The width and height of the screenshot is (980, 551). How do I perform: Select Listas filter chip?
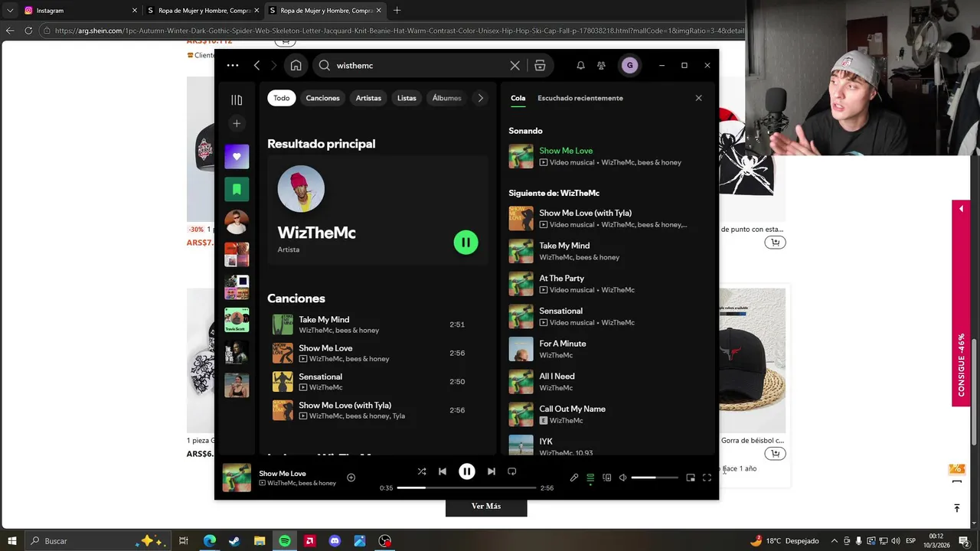pos(407,98)
